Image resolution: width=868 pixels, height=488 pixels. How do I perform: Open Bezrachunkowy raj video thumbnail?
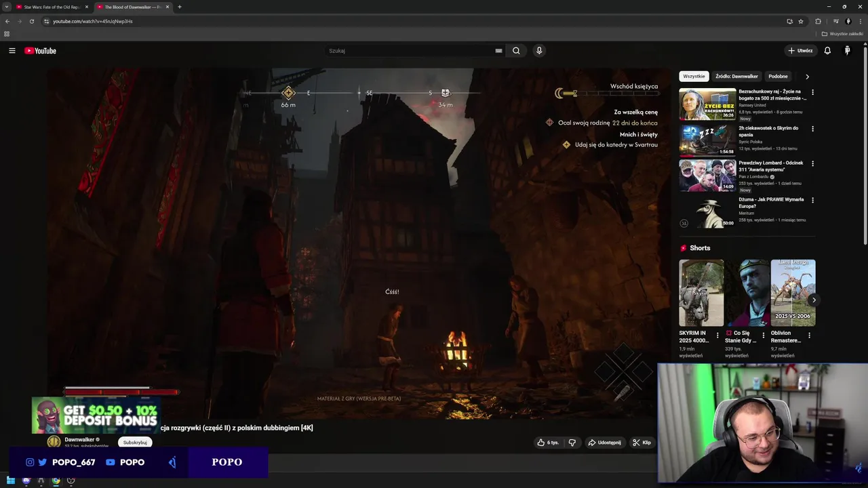(707, 104)
